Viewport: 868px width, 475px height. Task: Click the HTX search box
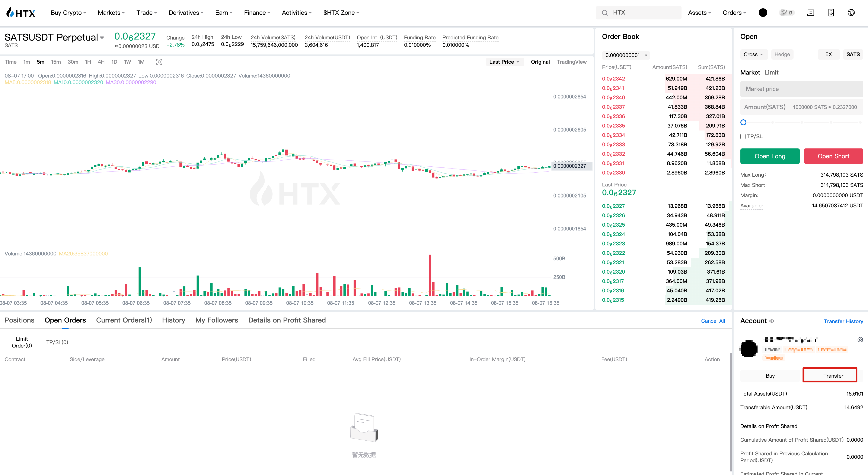pyautogui.click(x=639, y=13)
